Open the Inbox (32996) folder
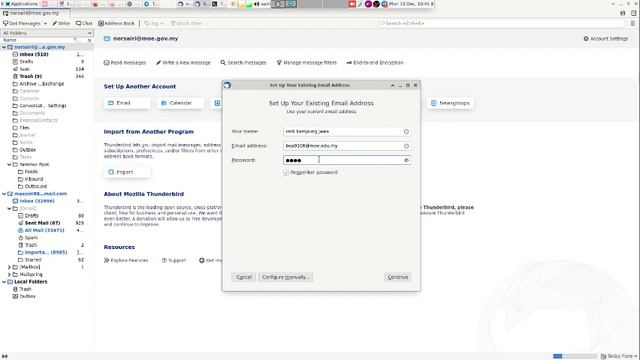Screen dimensions: 640x360 [37, 201]
